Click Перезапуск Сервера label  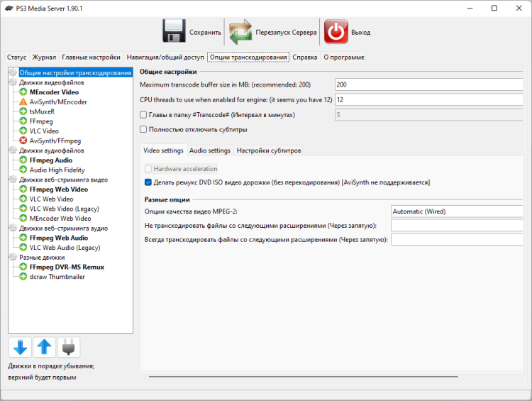pyautogui.click(x=286, y=32)
